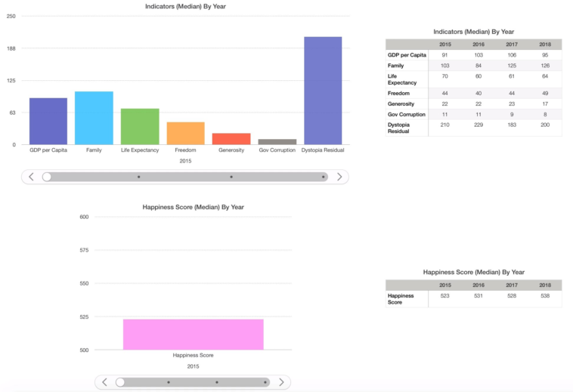The width and height of the screenshot is (573, 392).
Task: Click the Gov Corruption row header in table
Action: click(x=407, y=114)
